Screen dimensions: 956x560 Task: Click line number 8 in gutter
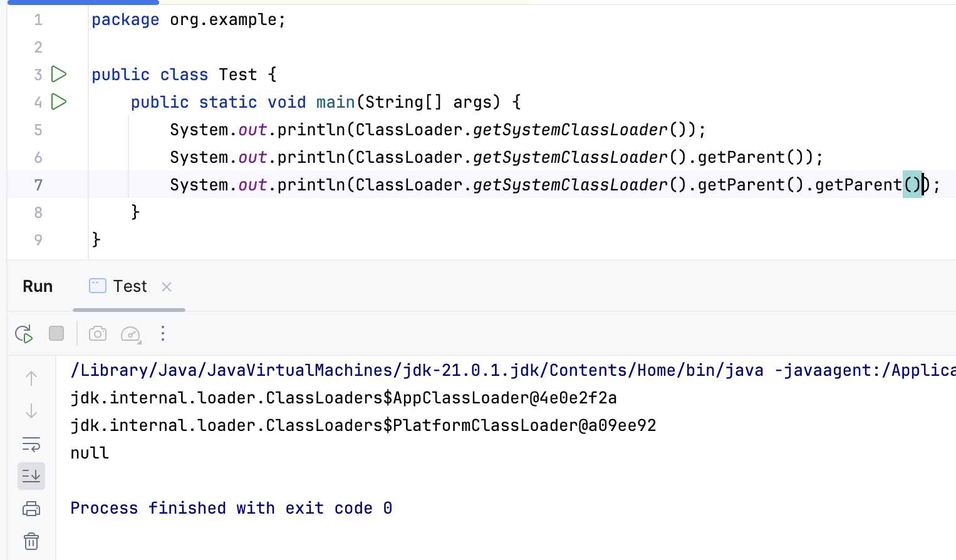pos(38,212)
